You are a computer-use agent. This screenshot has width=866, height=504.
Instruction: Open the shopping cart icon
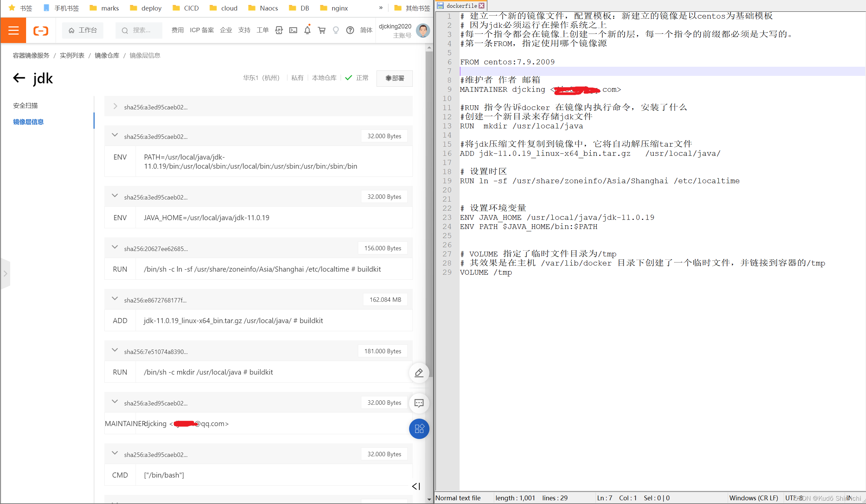tap(322, 30)
